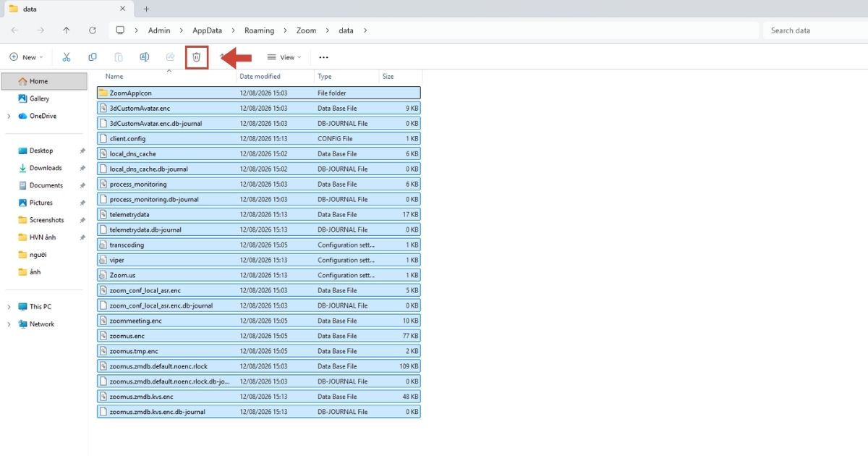
Task: Sort by the Size column header
Action: click(x=388, y=76)
